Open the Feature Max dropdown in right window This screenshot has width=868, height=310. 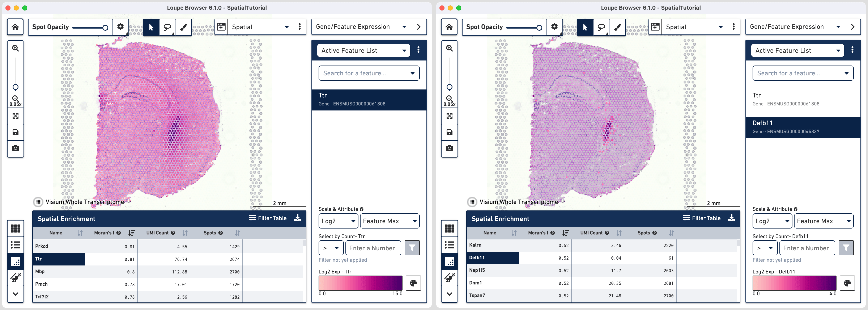point(824,221)
